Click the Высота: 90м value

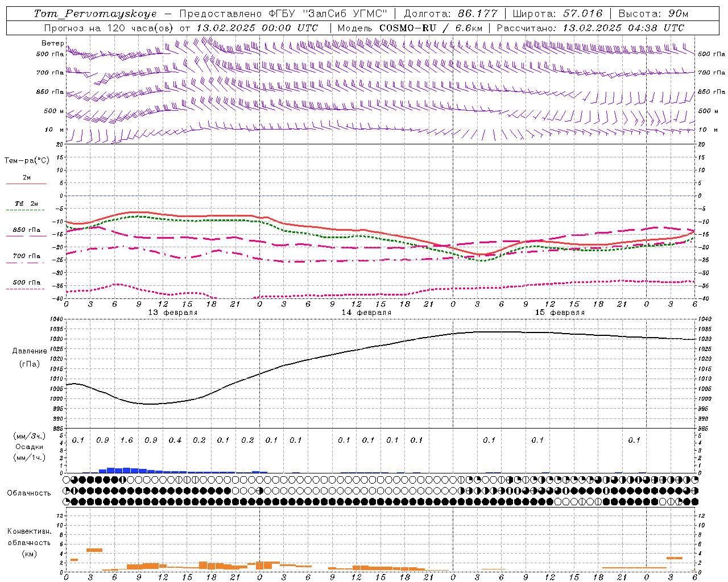(x=653, y=14)
